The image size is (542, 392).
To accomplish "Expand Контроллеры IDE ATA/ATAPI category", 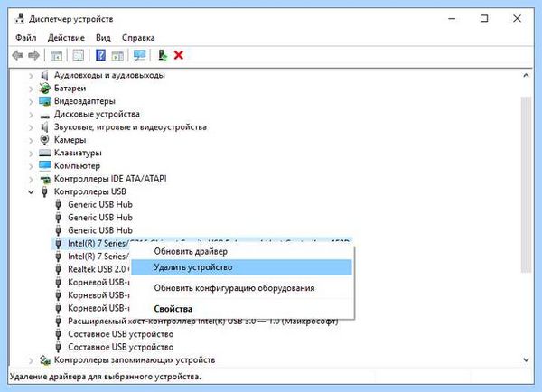I will click(31, 180).
